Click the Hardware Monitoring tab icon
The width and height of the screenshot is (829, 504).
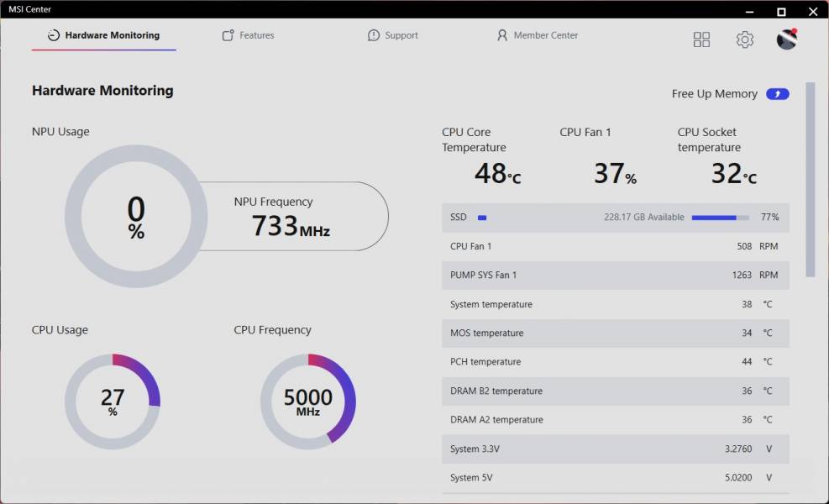[x=54, y=35]
